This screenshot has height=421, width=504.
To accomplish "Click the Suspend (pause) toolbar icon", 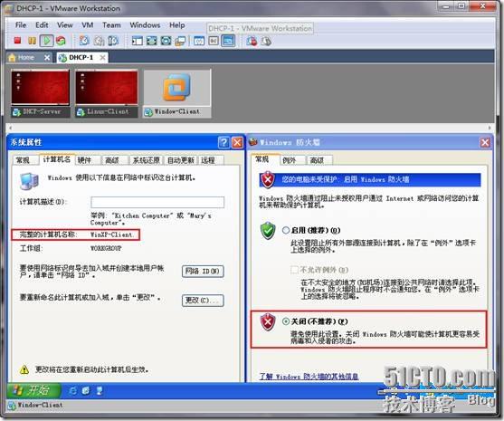I will coord(32,41).
